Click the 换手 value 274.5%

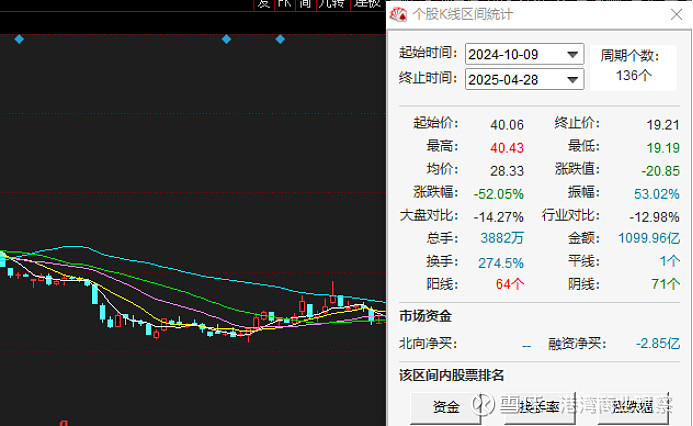(501, 263)
